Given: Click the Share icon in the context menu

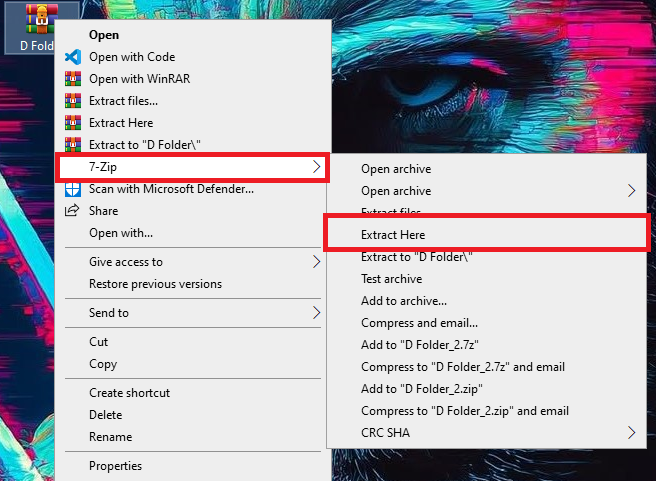Looking at the screenshot, I should point(72,211).
